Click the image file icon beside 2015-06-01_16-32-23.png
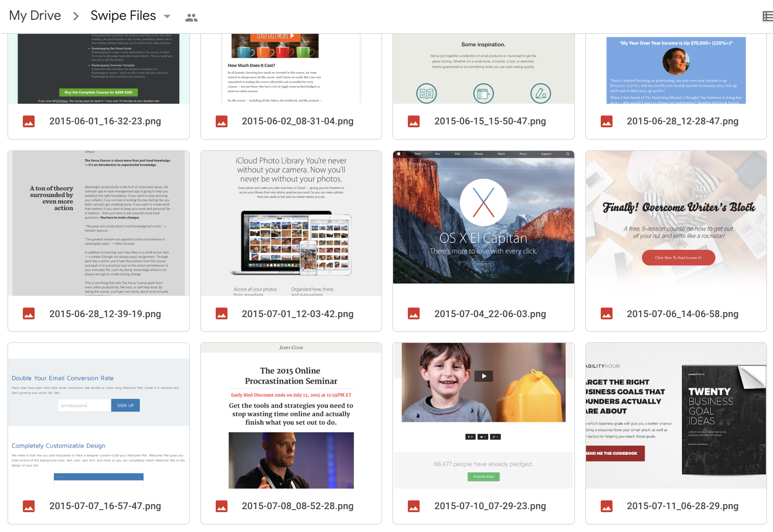 [x=29, y=121]
